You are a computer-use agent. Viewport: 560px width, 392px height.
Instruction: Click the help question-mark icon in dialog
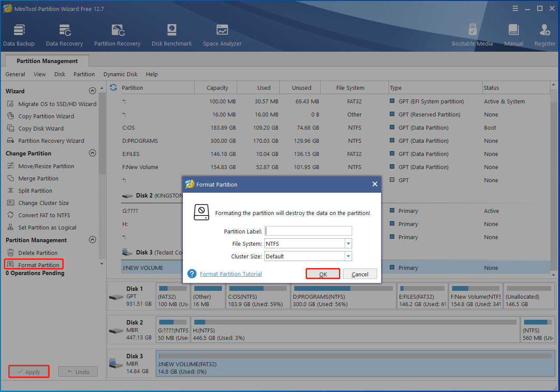[x=192, y=274]
